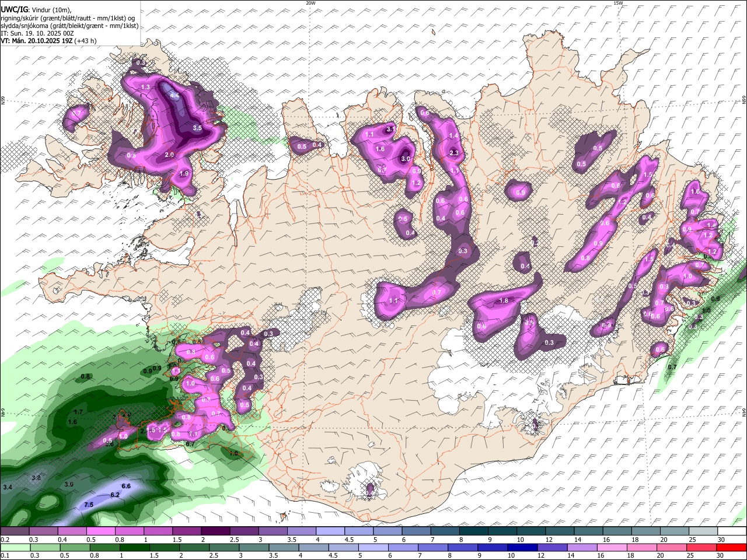The image size is (747, 560).
Task: Click the '2.0' snowfall value label
Action: click(169, 155)
